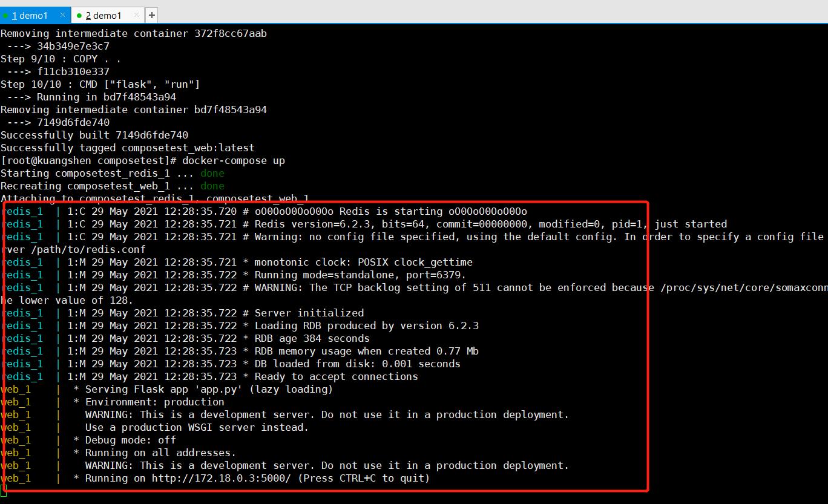Click the 'lower value of 128.' line
This screenshot has height=504, width=828.
pos(67,301)
